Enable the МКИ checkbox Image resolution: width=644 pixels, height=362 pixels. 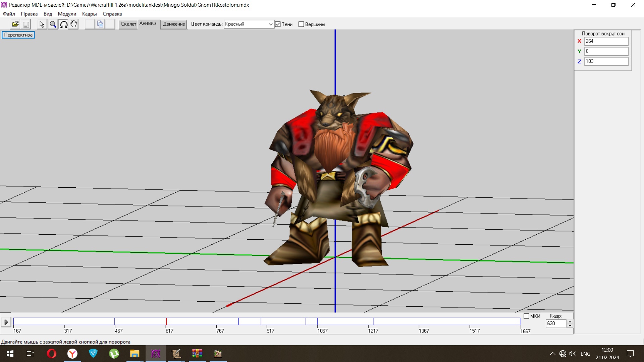point(526,316)
